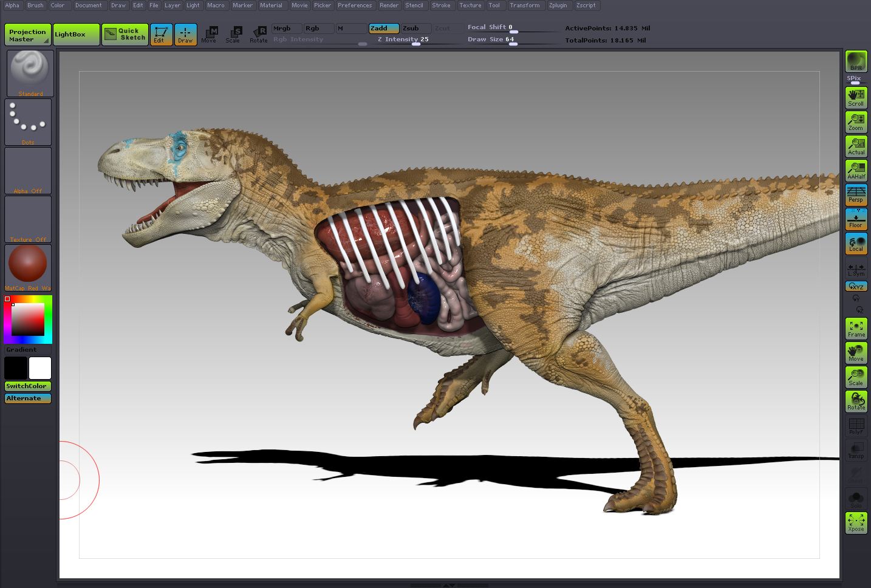Open the Tool menu
Screen dimensions: 871x588
click(494, 5)
